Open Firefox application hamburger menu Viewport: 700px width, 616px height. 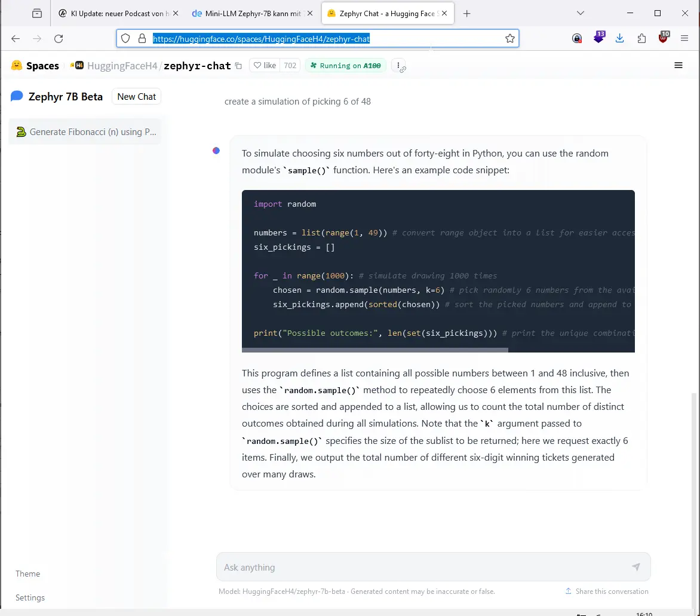pyautogui.click(x=684, y=38)
